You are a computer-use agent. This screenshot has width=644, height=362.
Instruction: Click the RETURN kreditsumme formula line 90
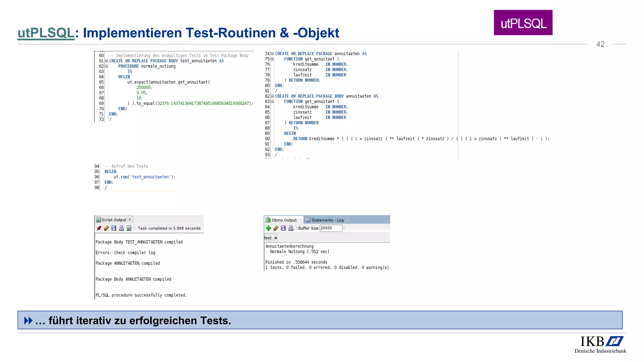point(421,139)
